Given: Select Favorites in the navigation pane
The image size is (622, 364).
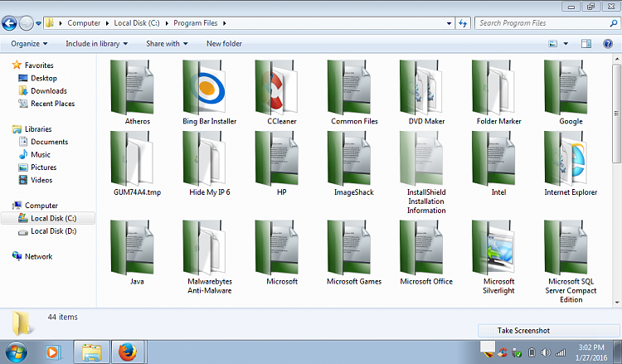Looking at the screenshot, I should click(x=39, y=65).
